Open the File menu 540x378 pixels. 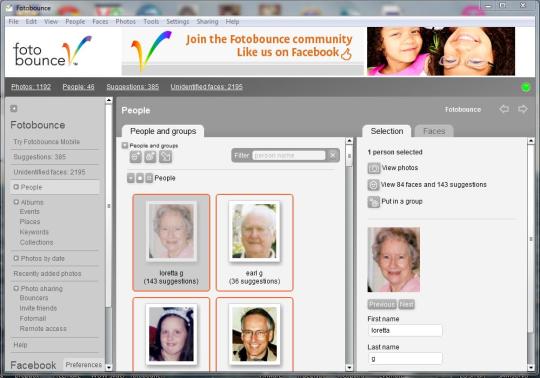[13, 21]
